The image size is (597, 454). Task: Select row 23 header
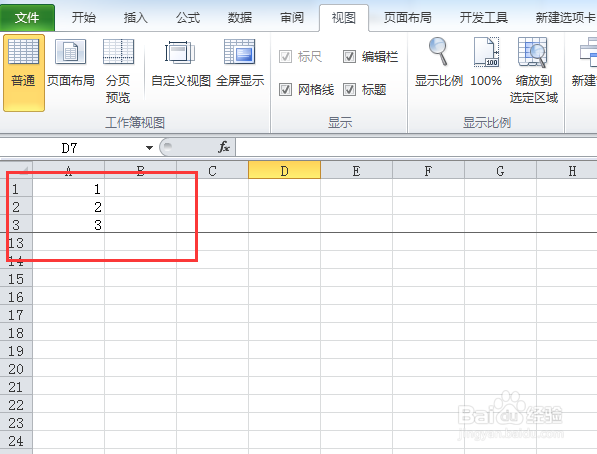coord(16,422)
